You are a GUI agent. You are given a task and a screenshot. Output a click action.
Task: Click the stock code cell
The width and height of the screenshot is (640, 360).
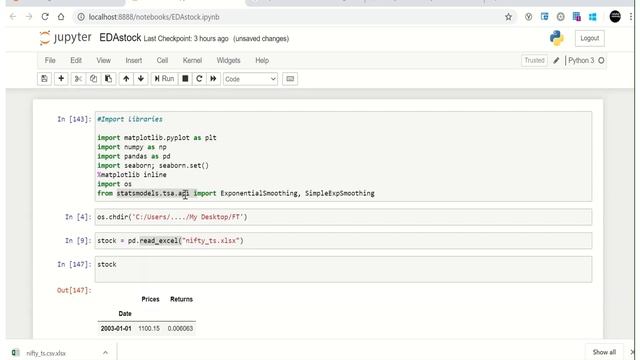click(343, 269)
